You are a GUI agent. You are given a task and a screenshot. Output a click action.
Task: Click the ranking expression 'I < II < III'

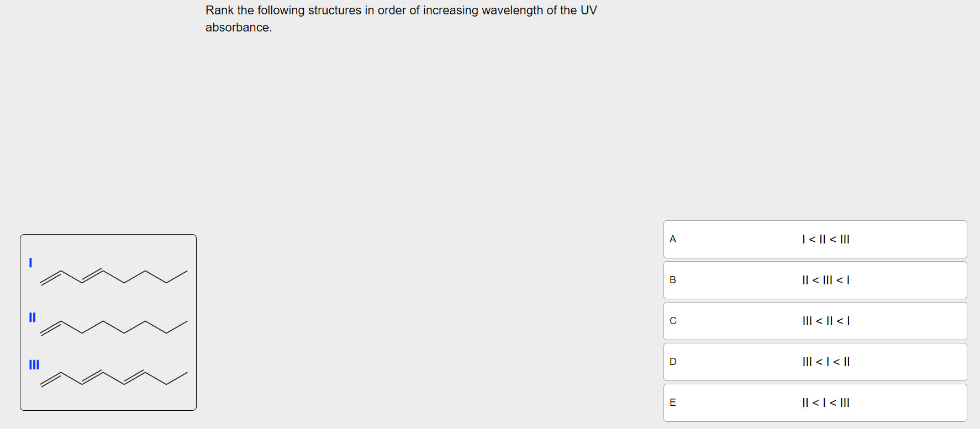pos(825,239)
